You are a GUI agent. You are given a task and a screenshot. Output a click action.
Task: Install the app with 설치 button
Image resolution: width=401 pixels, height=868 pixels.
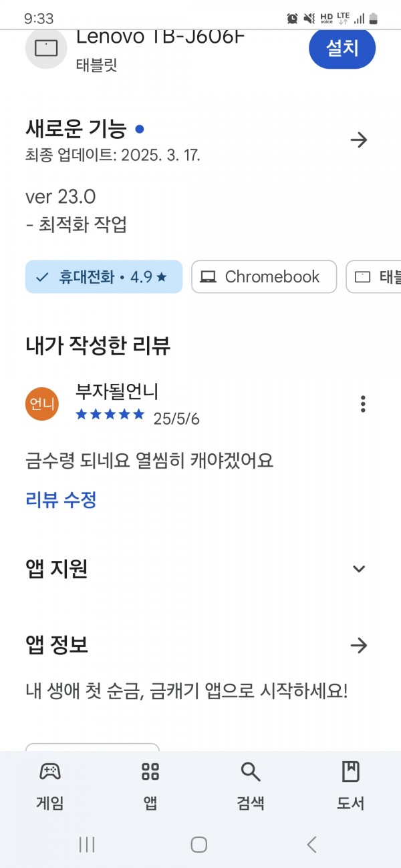pos(342,48)
